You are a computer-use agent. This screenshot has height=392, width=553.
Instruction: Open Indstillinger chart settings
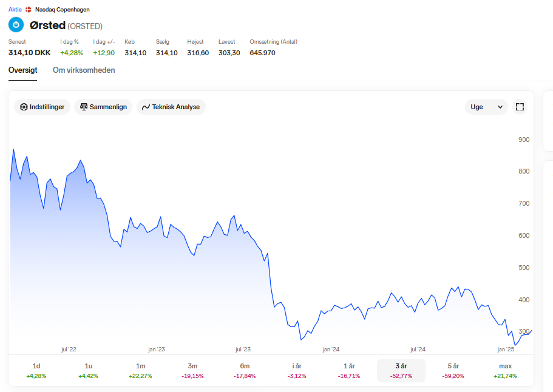[x=42, y=107]
